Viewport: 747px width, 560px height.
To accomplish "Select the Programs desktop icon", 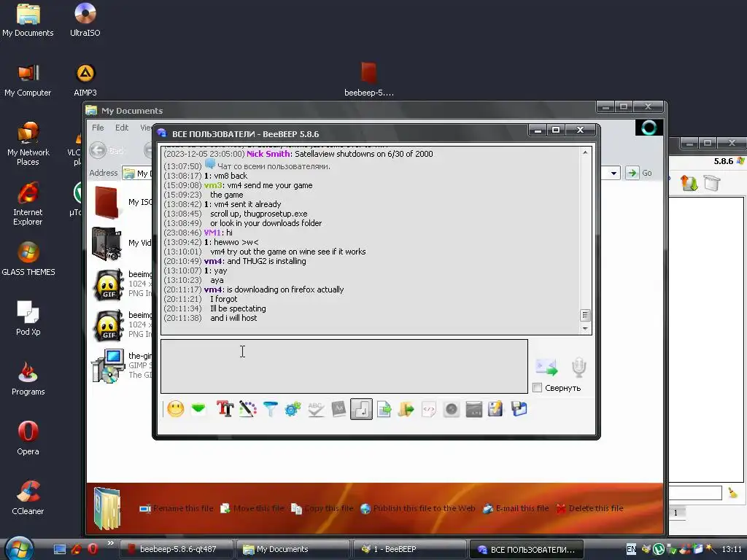I will pos(28,378).
